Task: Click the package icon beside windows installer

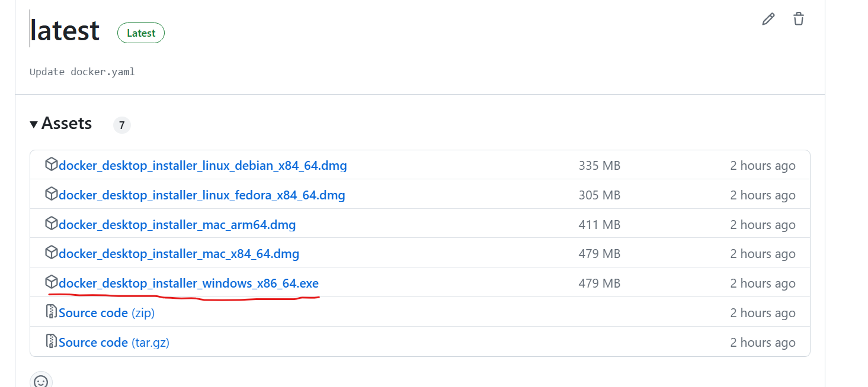Action: pyautogui.click(x=52, y=282)
